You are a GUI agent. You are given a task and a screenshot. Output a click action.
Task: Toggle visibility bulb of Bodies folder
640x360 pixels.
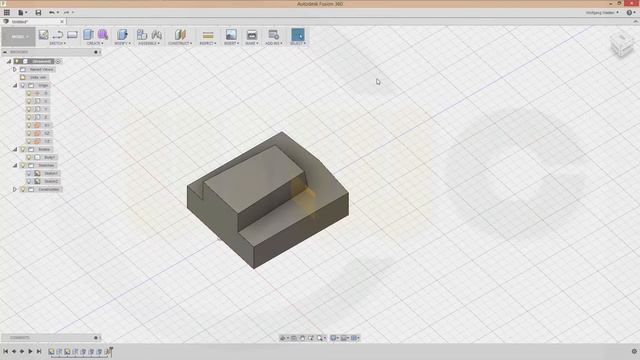(23, 149)
